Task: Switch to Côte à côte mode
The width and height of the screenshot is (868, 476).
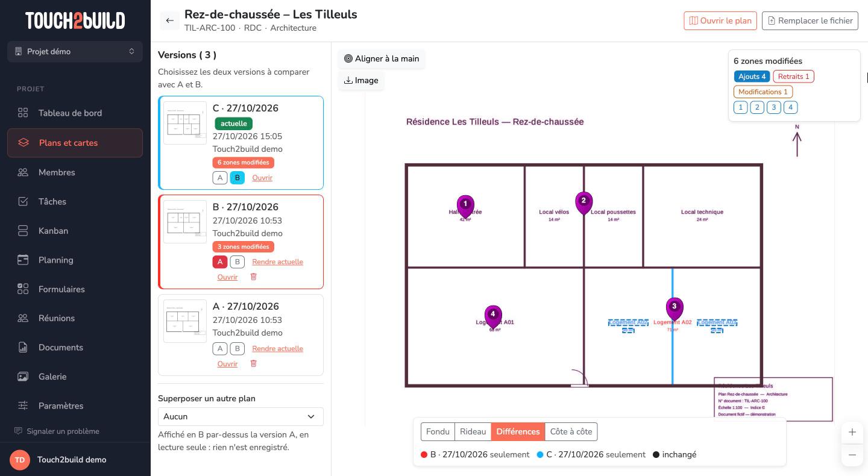Action: tap(571, 431)
